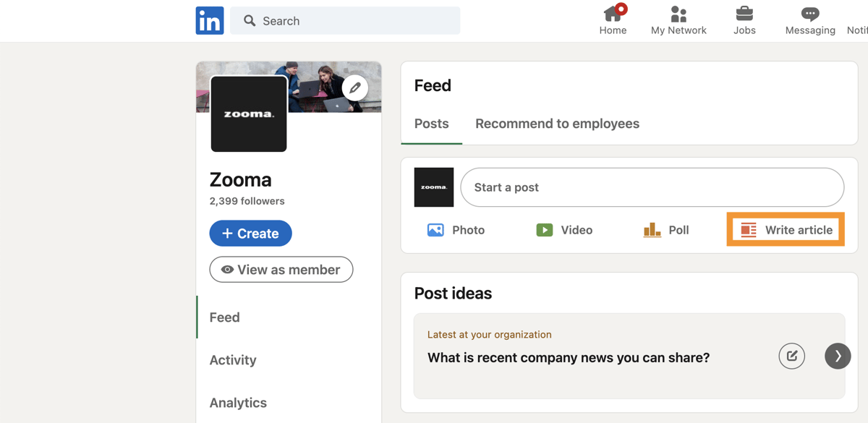Open My Network
This screenshot has height=423, width=868.
[678, 20]
